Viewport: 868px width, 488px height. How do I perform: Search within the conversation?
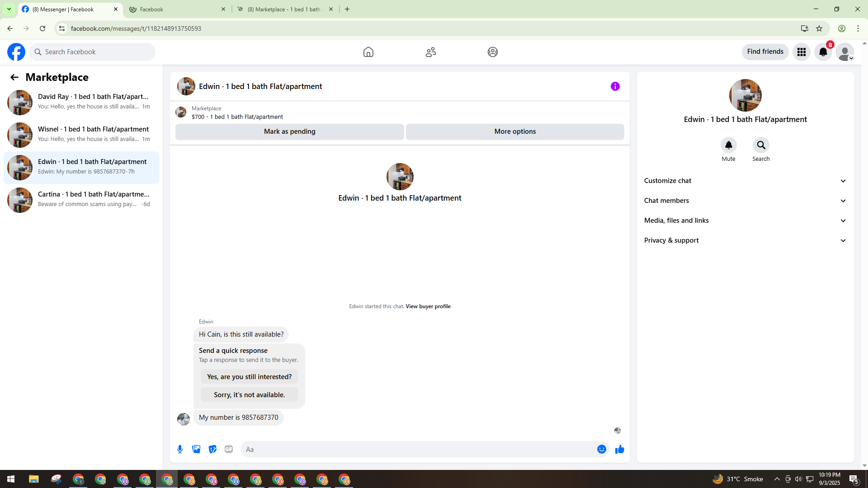[x=761, y=145]
